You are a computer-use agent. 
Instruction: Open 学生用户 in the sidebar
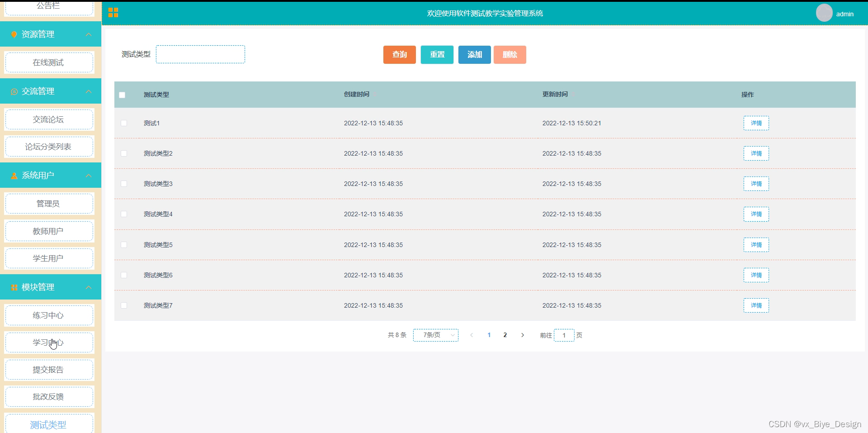49,258
